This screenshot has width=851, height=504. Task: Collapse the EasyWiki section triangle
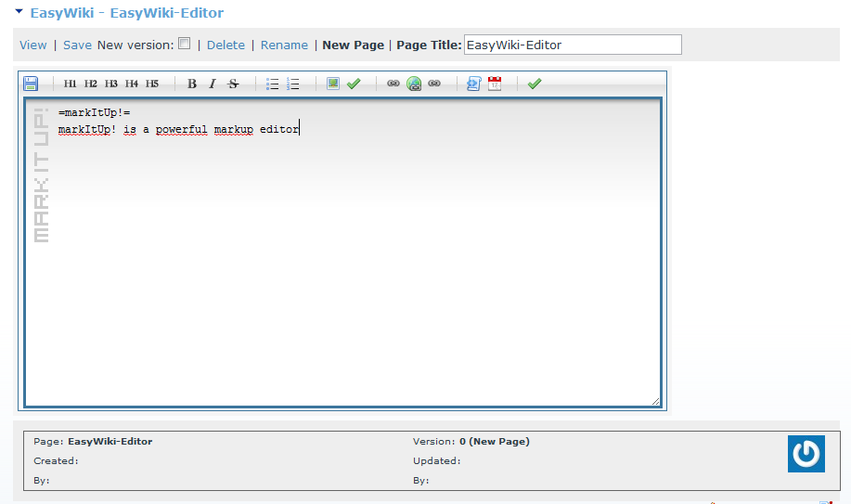click(x=19, y=13)
